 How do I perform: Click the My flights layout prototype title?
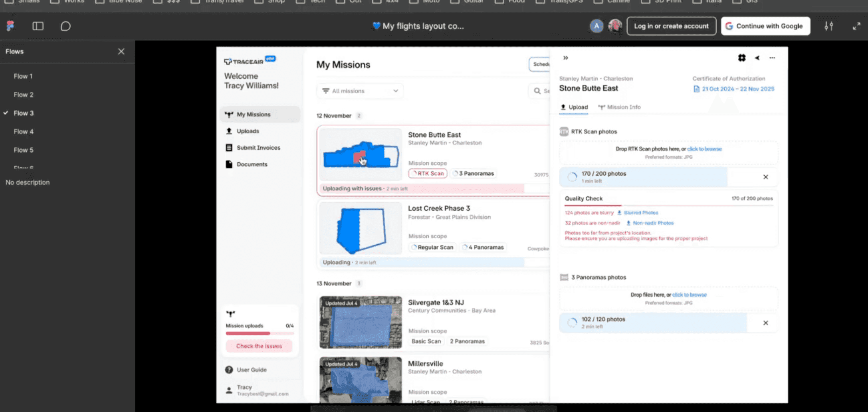click(x=418, y=26)
